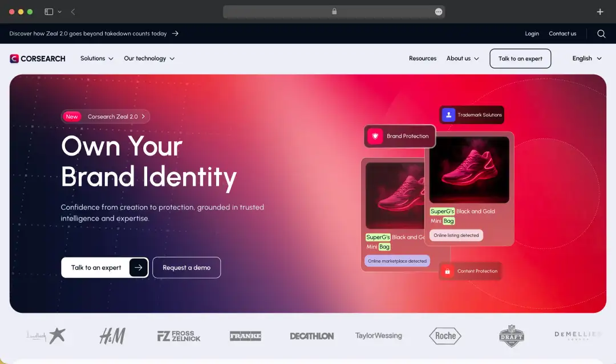
Task: Click the Brand Protection shield icon
Action: 375,136
